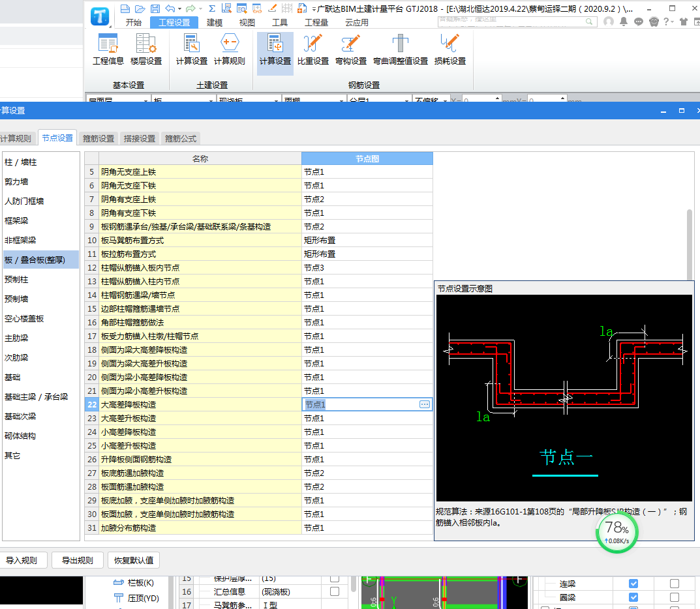The width and height of the screenshot is (700, 609).
Task: Click the mascot face icon
Action: pos(654,22)
